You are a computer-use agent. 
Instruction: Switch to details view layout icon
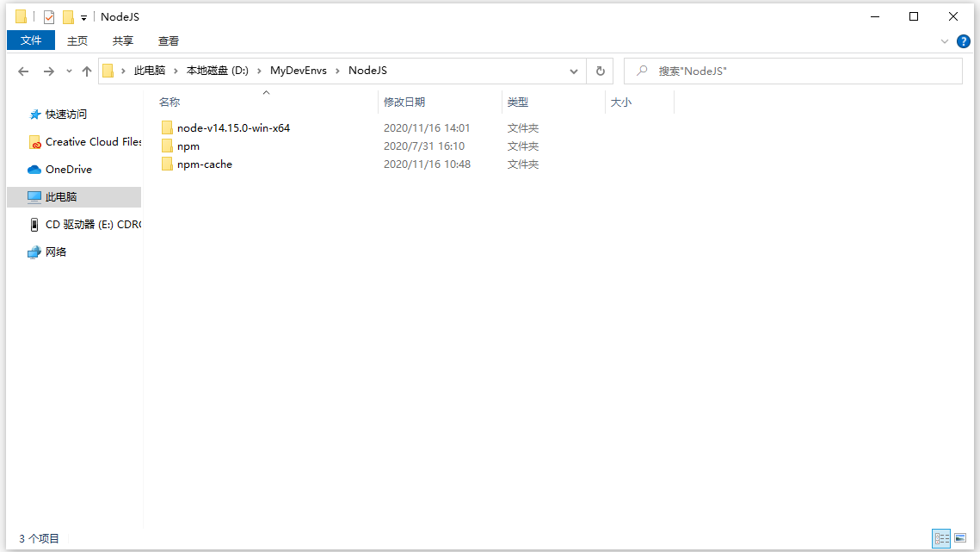941,538
